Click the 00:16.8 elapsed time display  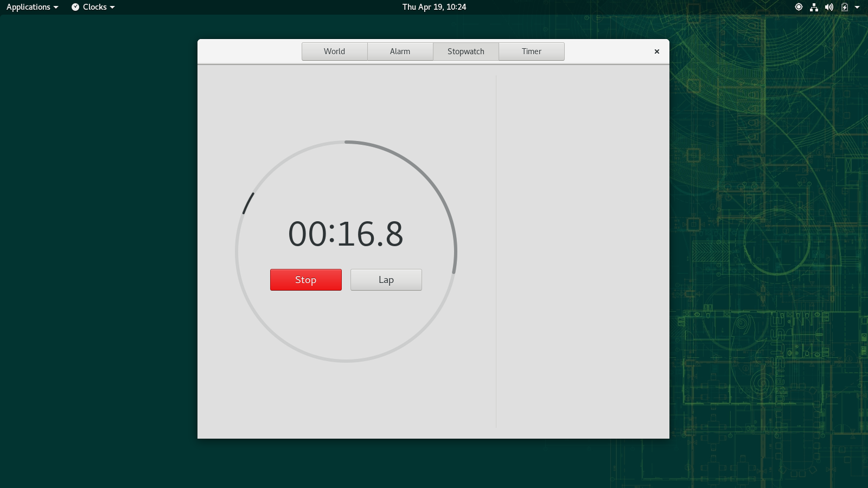(x=346, y=234)
